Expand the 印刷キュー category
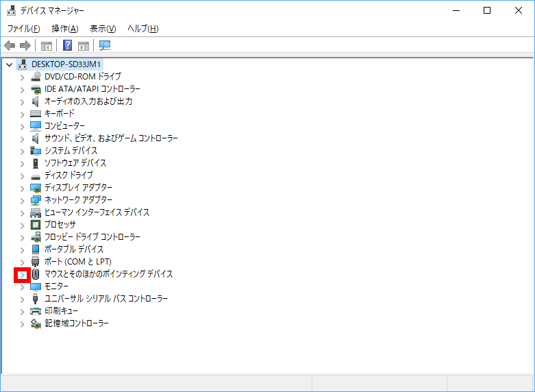535x392 pixels. pyautogui.click(x=22, y=312)
